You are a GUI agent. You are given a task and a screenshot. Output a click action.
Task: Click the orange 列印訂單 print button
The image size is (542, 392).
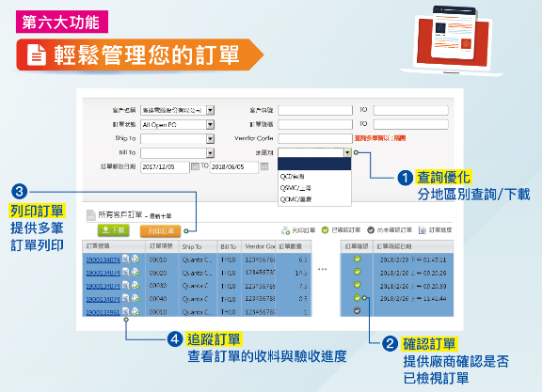[160, 231]
